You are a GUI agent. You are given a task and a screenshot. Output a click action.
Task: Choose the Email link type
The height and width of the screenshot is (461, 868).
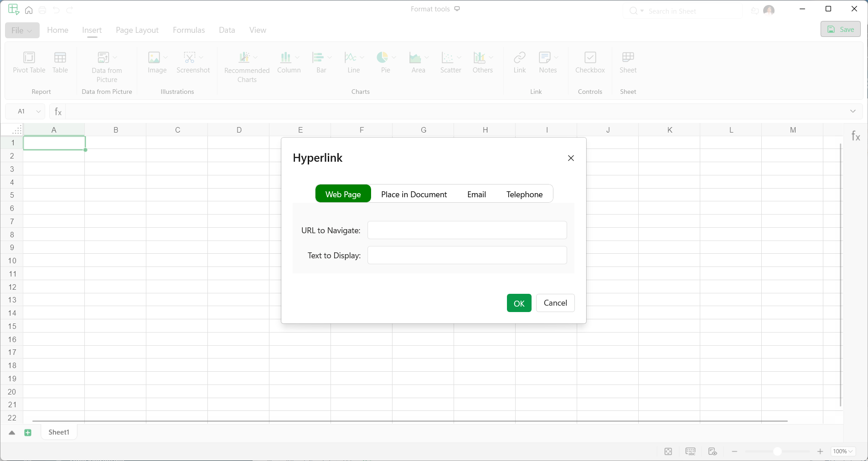[476, 194]
